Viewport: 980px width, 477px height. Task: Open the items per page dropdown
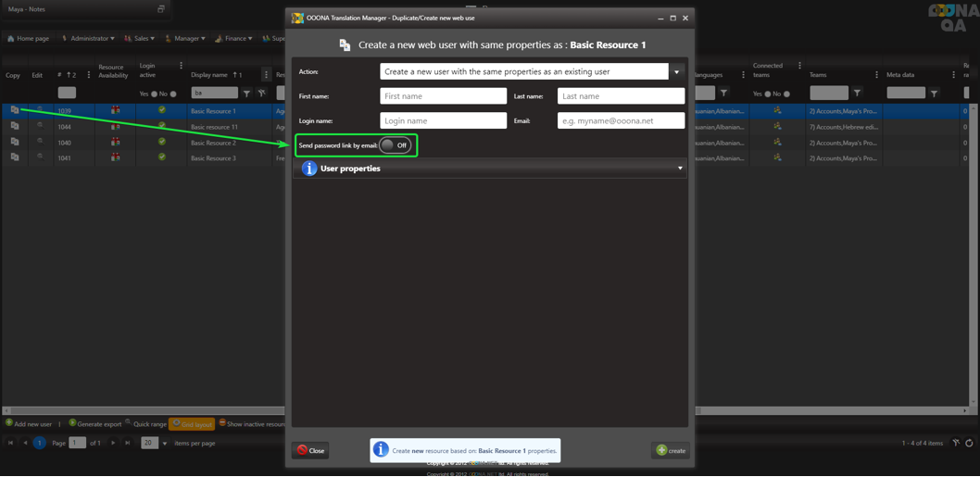tap(165, 444)
